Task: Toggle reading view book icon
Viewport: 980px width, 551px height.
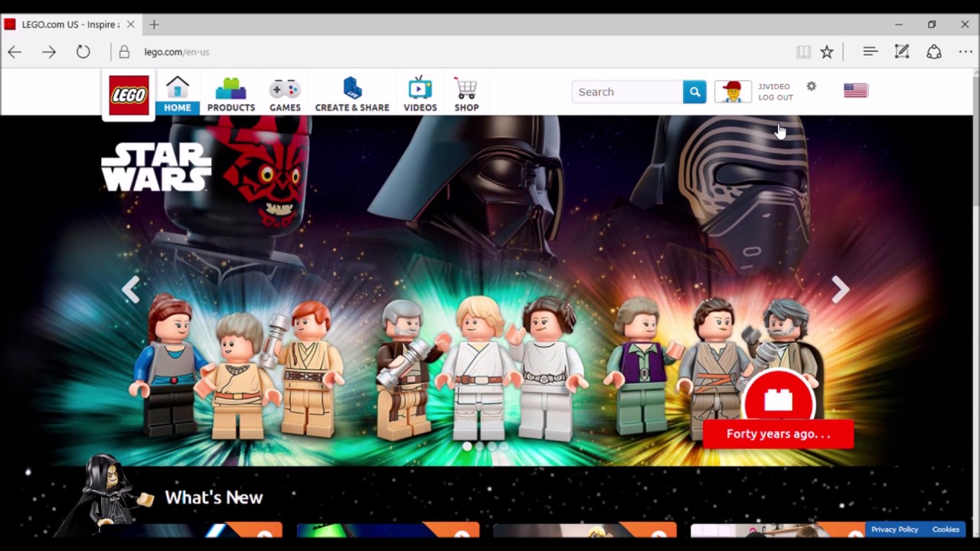Action: click(803, 52)
